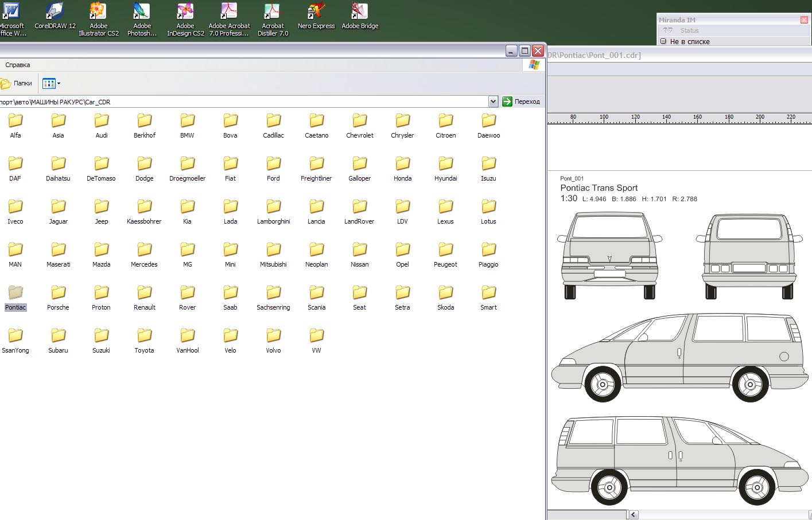Select the Pontiac folder

[15, 299]
